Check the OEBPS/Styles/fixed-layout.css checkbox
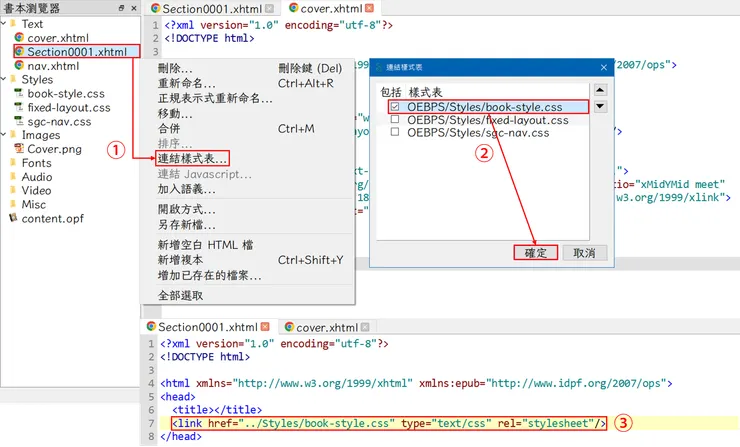Viewport: 740px width, 447px height. 395,119
